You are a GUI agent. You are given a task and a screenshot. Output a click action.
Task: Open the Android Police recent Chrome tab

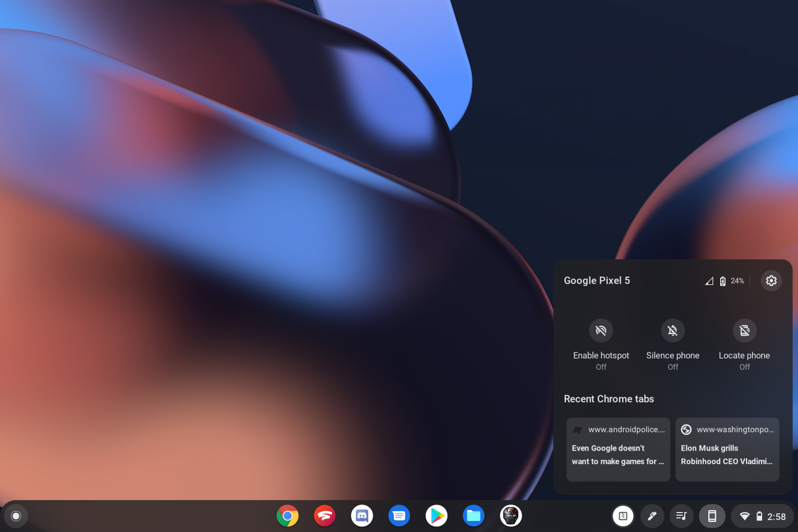tap(618, 449)
